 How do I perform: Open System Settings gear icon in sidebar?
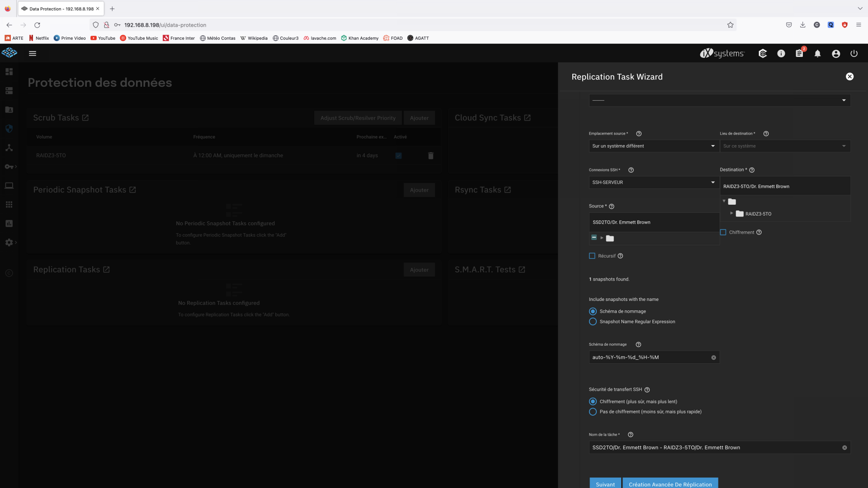(9, 243)
